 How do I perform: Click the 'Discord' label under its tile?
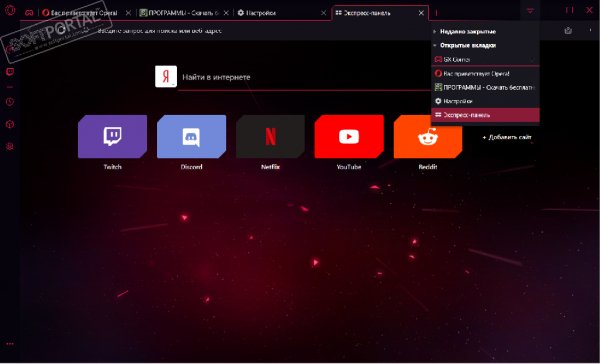(x=191, y=167)
